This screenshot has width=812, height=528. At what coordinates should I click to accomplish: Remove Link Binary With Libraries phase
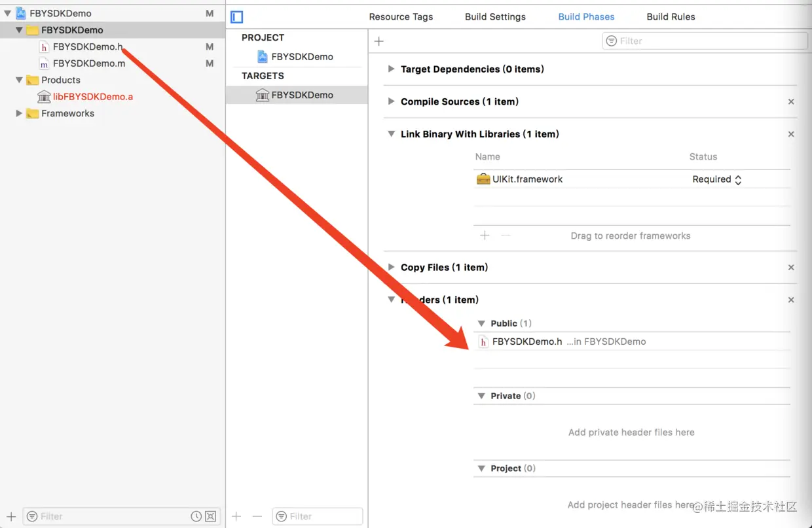791,134
